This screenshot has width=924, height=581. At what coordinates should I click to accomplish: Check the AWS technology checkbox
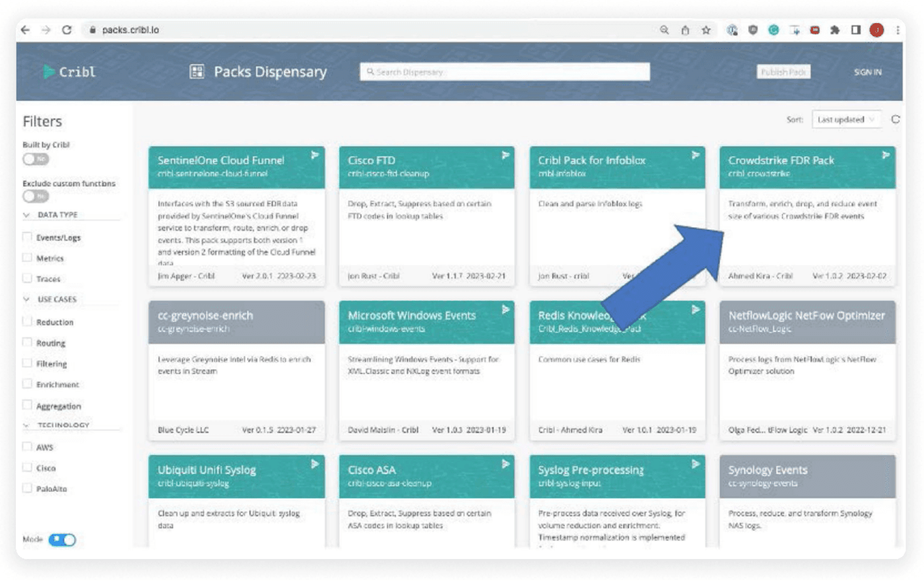27,446
